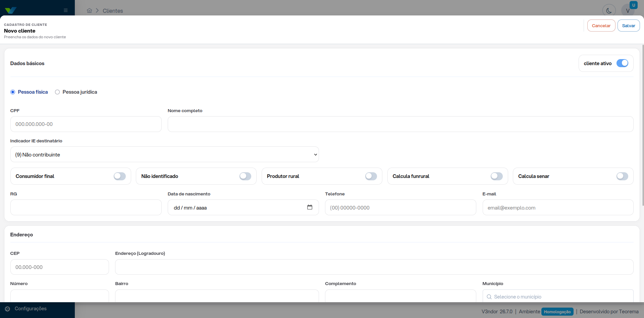Enable the Calcula senar switch

click(622, 176)
